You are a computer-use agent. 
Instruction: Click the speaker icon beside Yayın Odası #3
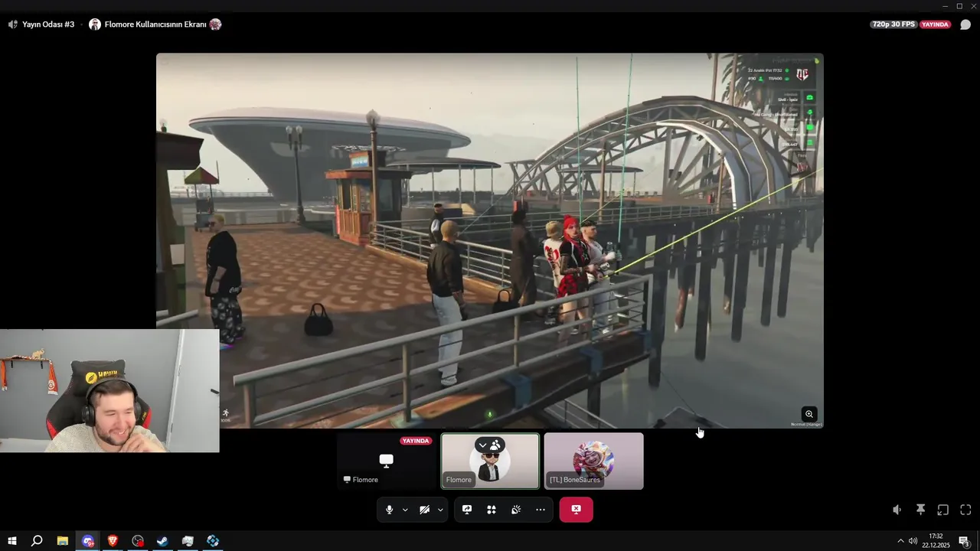click(13, 24)
